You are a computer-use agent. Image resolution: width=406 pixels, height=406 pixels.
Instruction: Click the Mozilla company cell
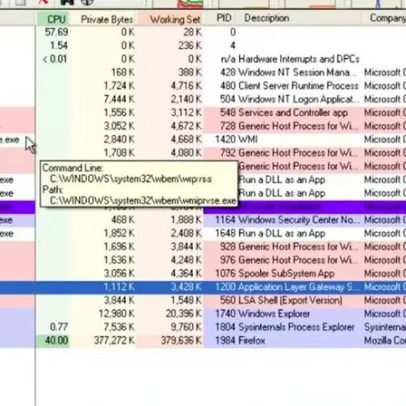tap(385, 341)
